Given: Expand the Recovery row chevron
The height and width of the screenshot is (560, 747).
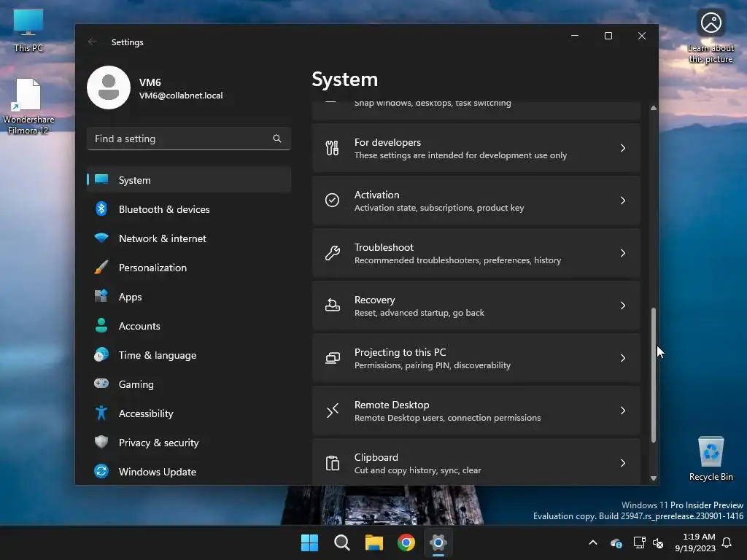Looking at the screenshot, I should click(x=623, y=306).
